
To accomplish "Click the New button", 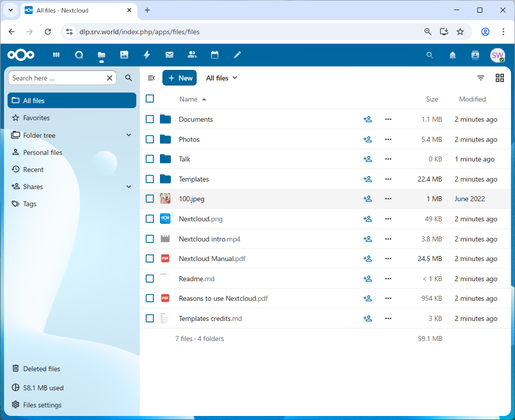I will (180, 78).
